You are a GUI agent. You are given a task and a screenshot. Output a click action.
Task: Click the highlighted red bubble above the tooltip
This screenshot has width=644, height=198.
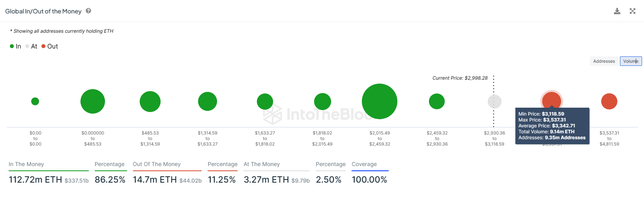[x=552, y=99]
